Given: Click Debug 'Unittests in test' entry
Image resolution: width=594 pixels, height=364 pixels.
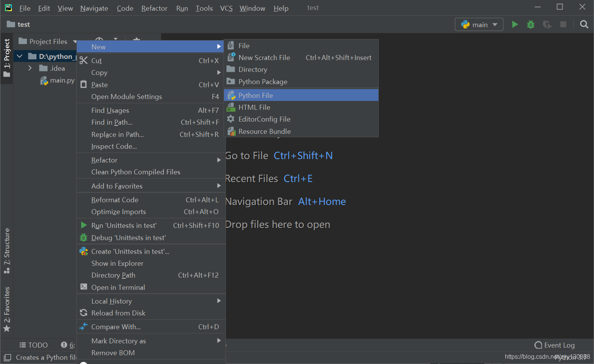Looking at the screenshot, I should (x=151, y=238).
